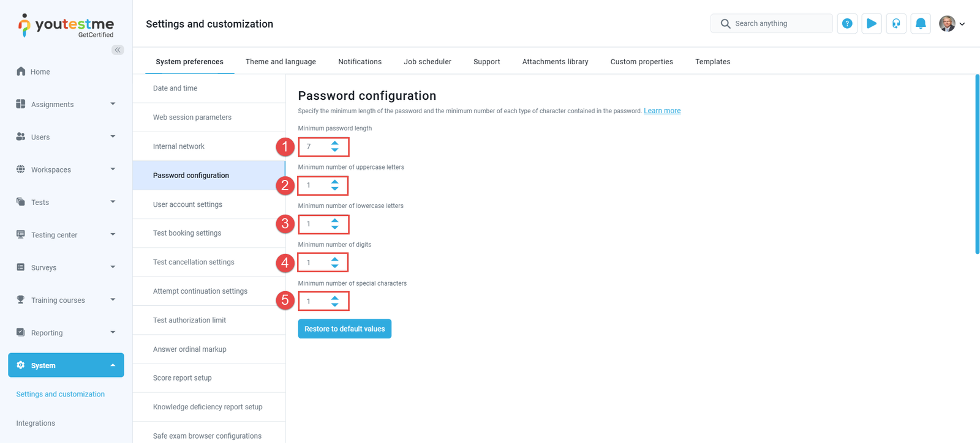
Task: Open Integrations in sidebar
Action: [36, 423]
